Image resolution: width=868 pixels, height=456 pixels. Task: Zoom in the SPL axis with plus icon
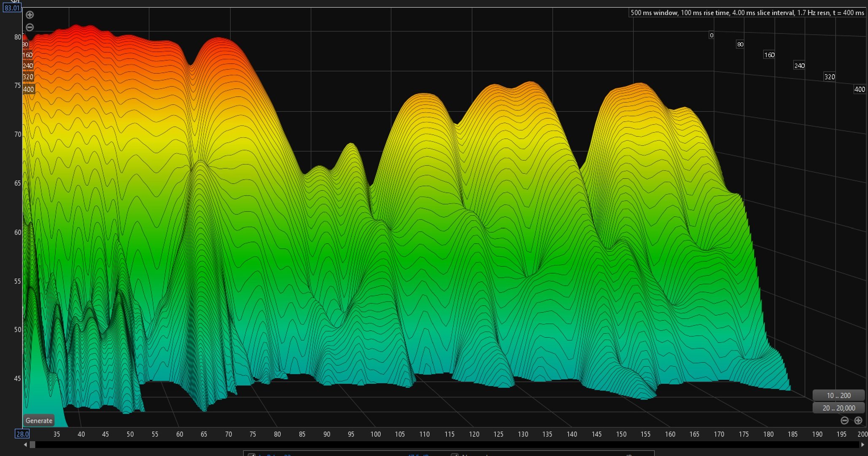pyautogui.click(x=30, y=15)
